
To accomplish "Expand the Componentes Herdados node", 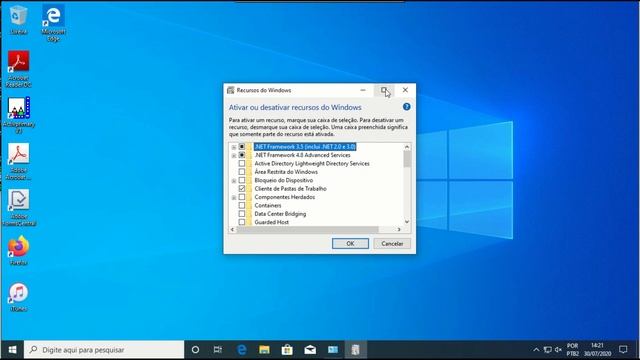I will (x=234, y=198).
